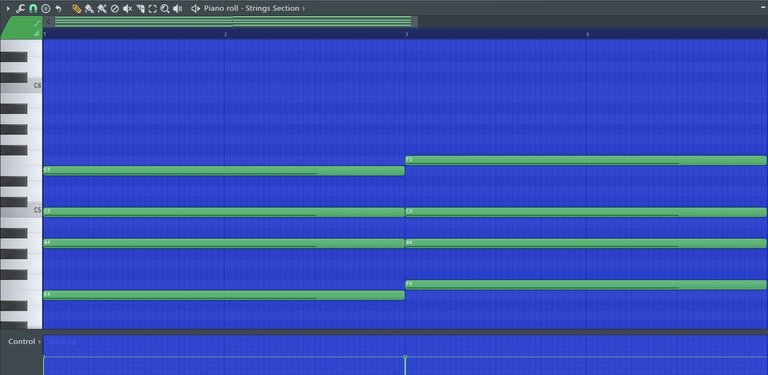Select the F5 note in bar 3
The height and width of the screenshot is (375, 768).
point(586,161)
